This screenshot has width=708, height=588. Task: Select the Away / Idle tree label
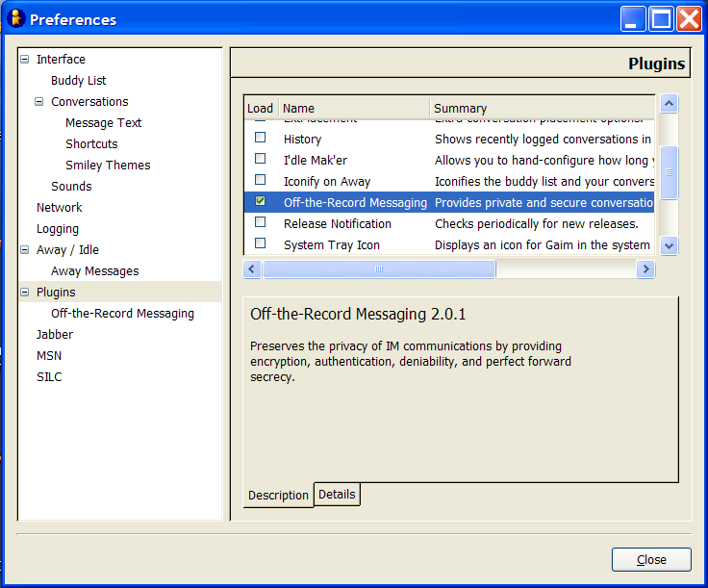coord(67,250)
